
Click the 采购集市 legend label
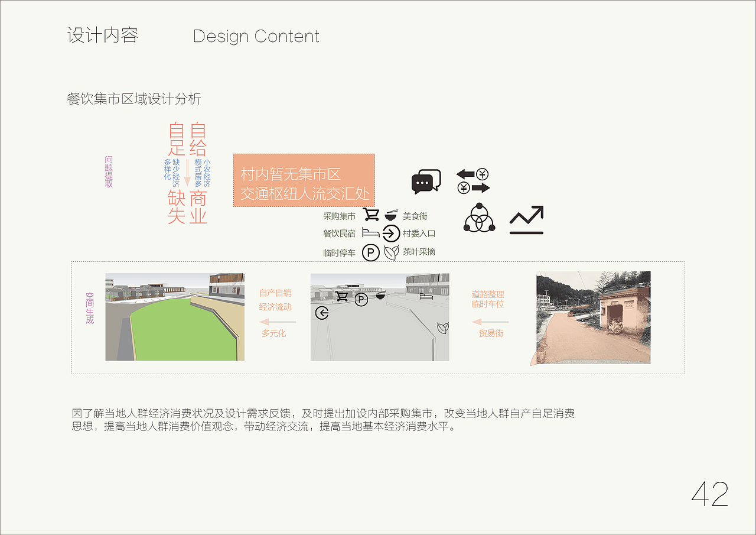point(340,216)
